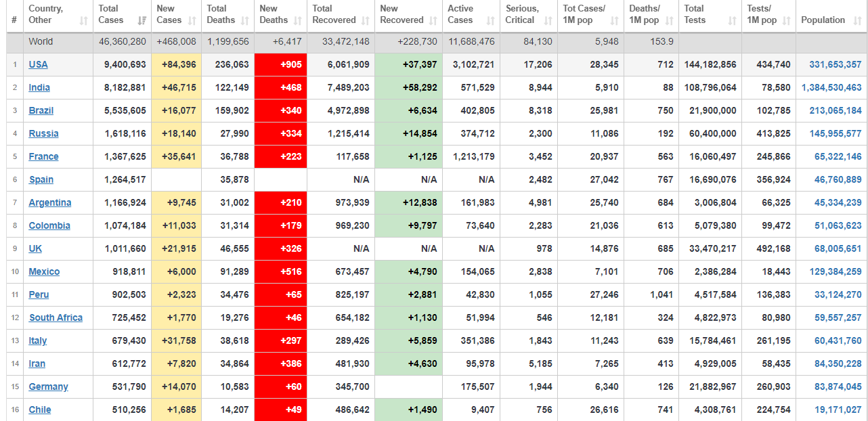The image size is (868, 421).
Task: Open Spain population link 46,760,889
Action: point(838,179)
